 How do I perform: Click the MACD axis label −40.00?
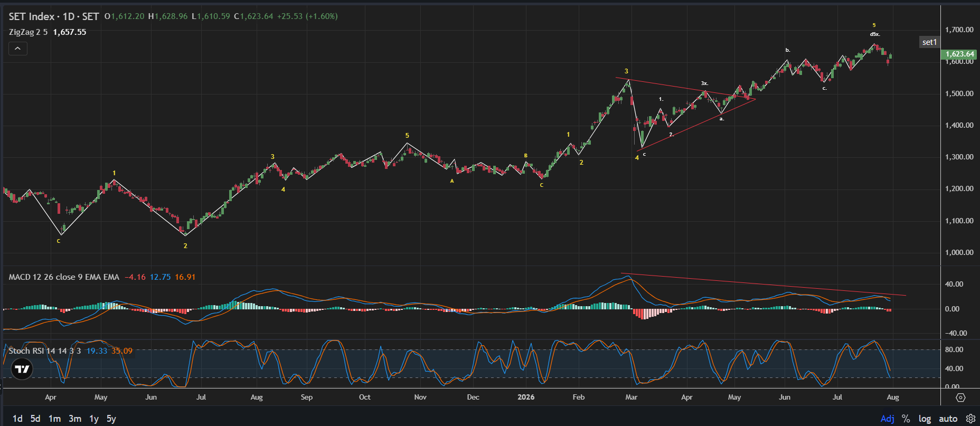(956, 333)
